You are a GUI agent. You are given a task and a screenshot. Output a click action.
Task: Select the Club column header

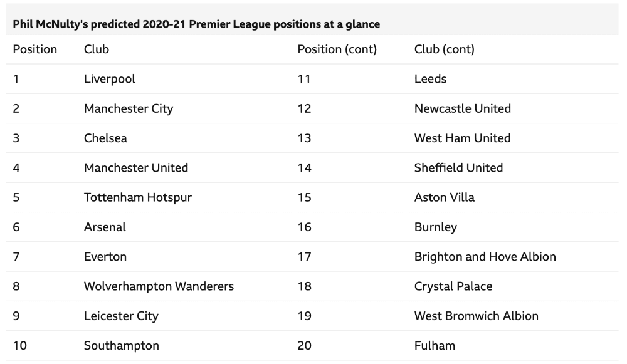pos(97,49)
